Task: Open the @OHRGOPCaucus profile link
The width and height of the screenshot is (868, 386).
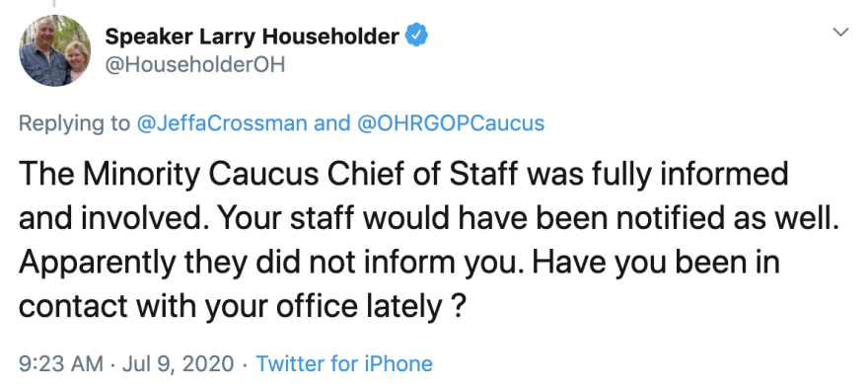Action: click(x=451, y=123)
